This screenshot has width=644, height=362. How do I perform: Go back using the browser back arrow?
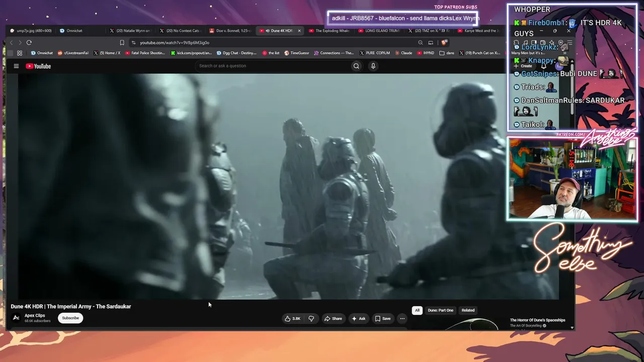(12, 43)
